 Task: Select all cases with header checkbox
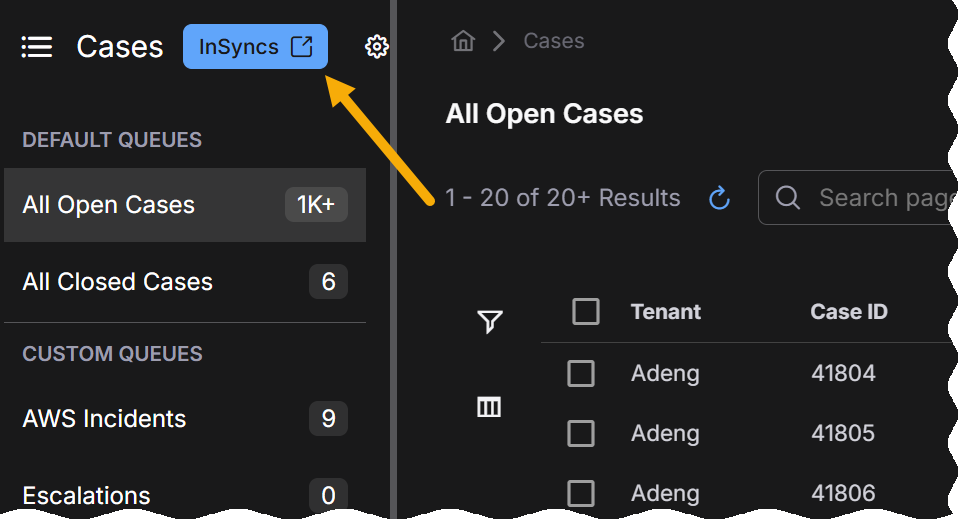coord(586,312)
